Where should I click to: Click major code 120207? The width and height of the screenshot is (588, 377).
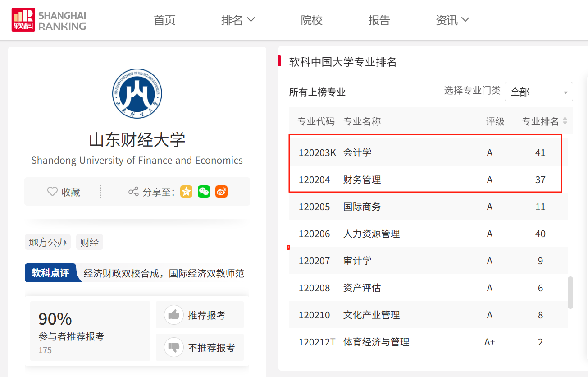click(x=314, y=261)
